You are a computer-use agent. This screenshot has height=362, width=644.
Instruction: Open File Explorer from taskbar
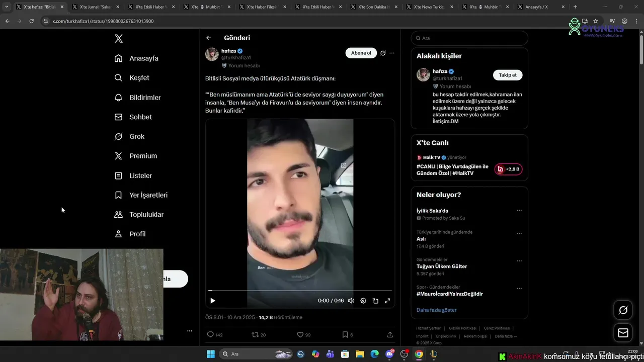(360, 354)
